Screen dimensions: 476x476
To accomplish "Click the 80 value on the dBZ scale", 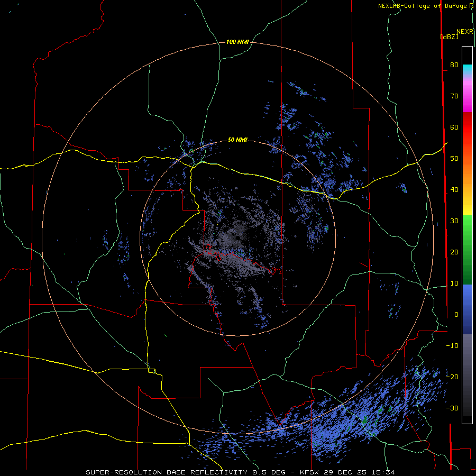I will click(454, 65).
